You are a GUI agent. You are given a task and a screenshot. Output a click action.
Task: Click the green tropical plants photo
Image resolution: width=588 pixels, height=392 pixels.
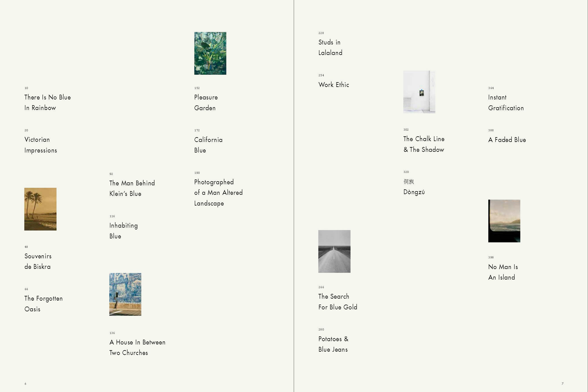pos(210,53)
